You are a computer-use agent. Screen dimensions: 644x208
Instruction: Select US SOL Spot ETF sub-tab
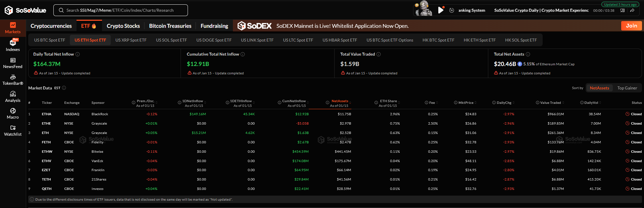coord(171,40)
